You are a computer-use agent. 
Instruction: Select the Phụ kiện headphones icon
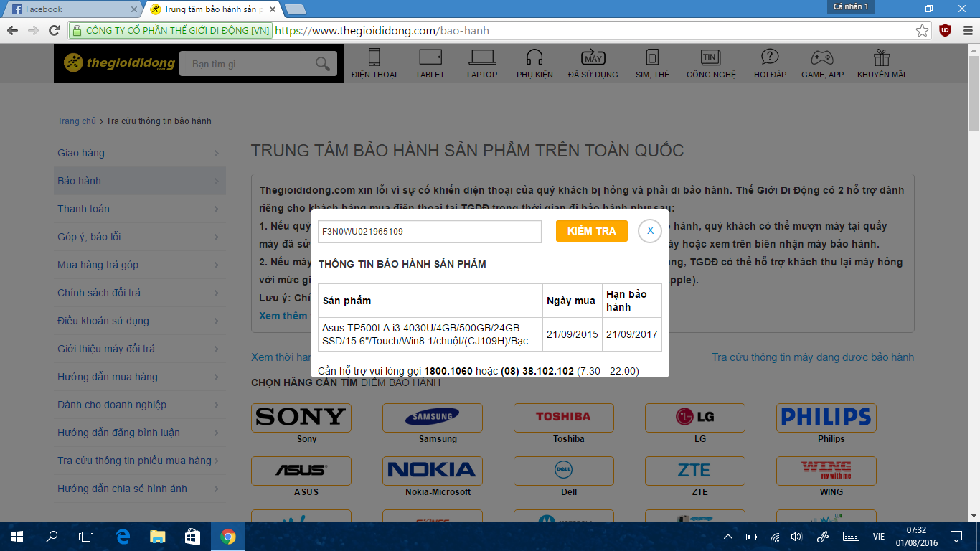click(x=534, y=57)
